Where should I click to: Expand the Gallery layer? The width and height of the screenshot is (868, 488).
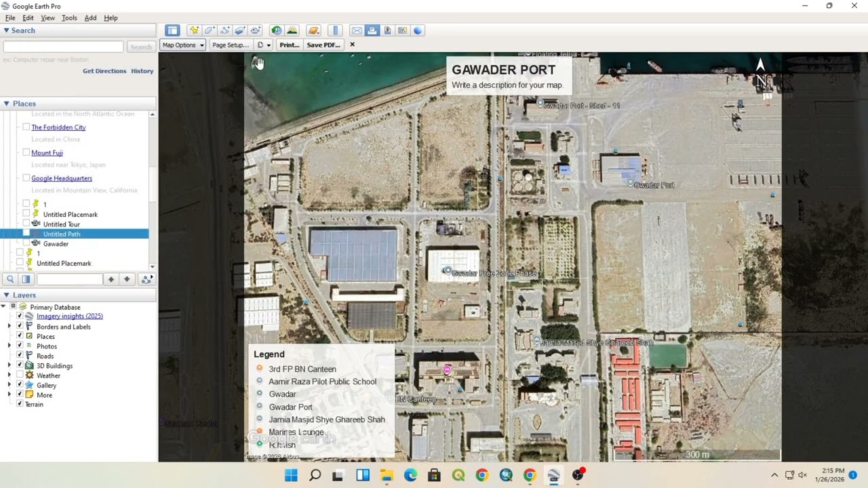[9, 385]
